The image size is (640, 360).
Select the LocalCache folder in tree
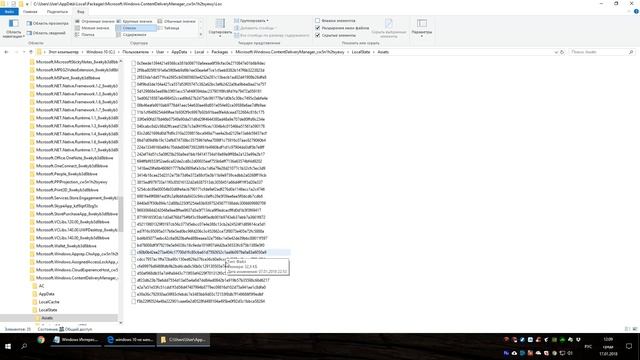(49, 302)
